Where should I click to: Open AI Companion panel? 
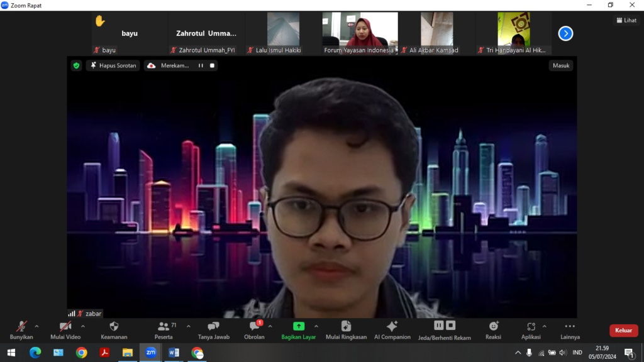click(x=392, y=331)
